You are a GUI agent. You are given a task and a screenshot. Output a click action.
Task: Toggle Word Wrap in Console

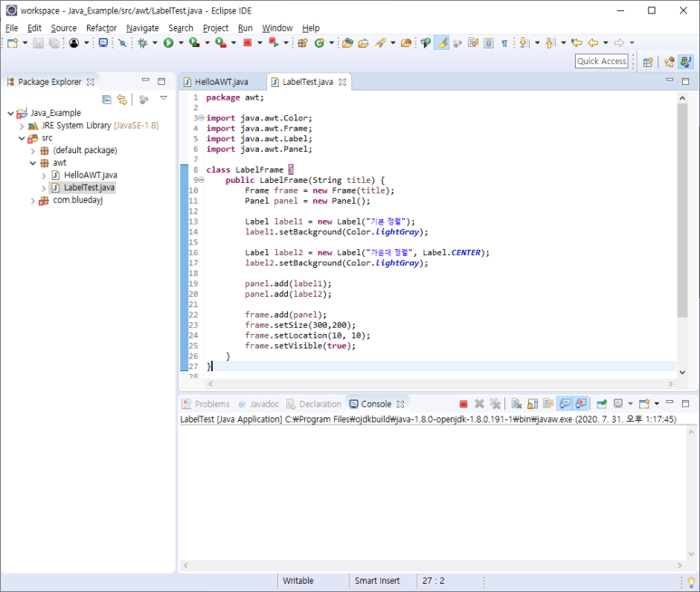(x=548, y=404)
